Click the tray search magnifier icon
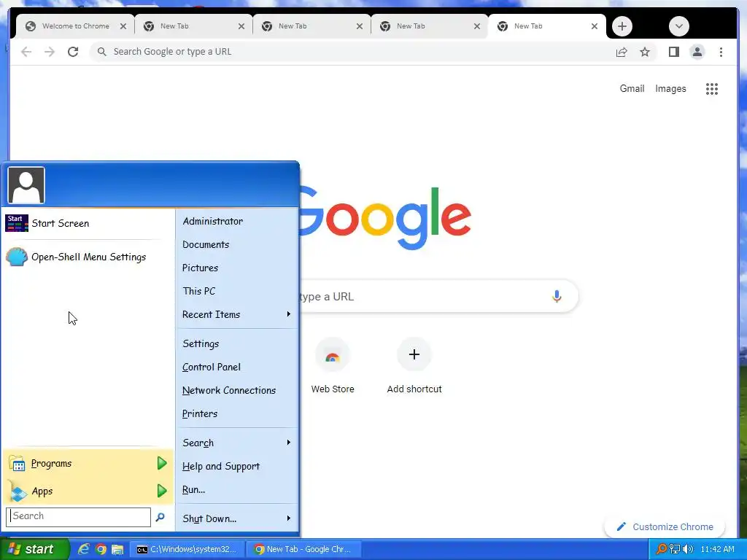The image size is (747, 560). click(x=661, y=549)
